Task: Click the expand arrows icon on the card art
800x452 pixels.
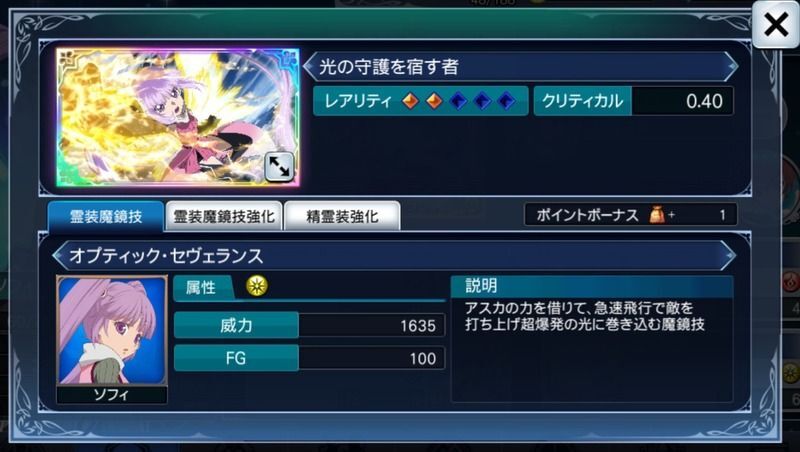Action: point(279,166)
